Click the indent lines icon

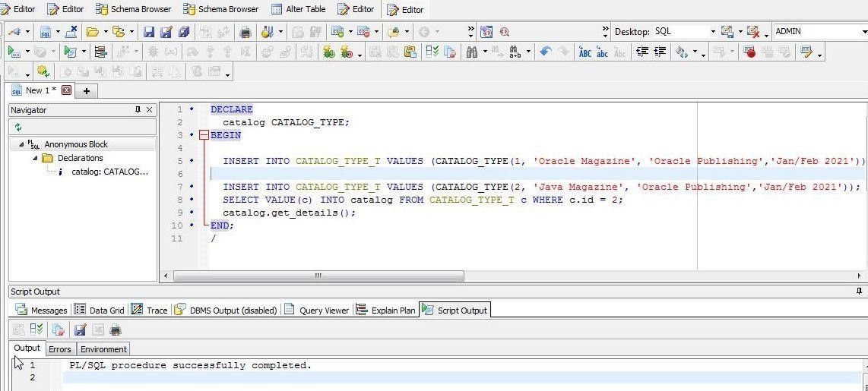point(660,52)
